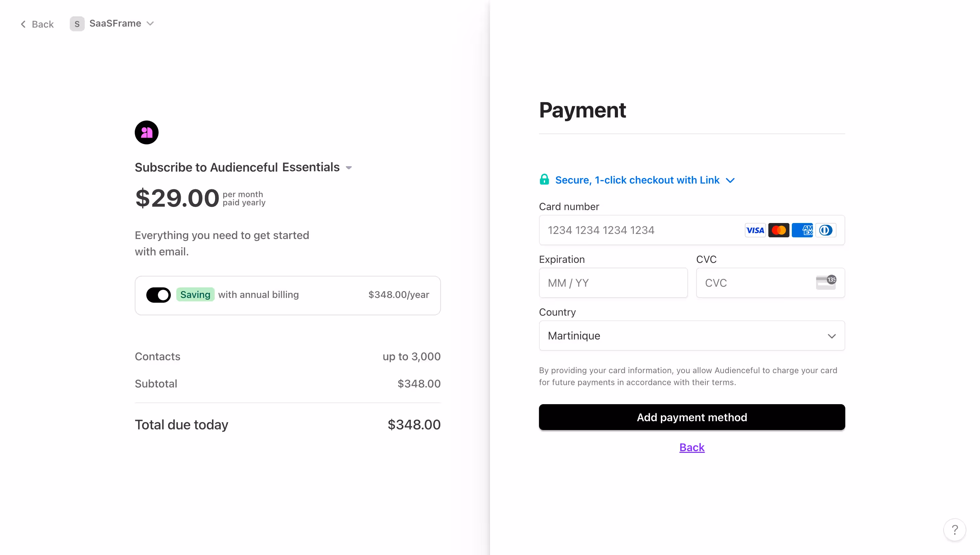The width and height of the screenshot is (980, 555).
Task: Open the help question mark bubble
Action: 954,530
